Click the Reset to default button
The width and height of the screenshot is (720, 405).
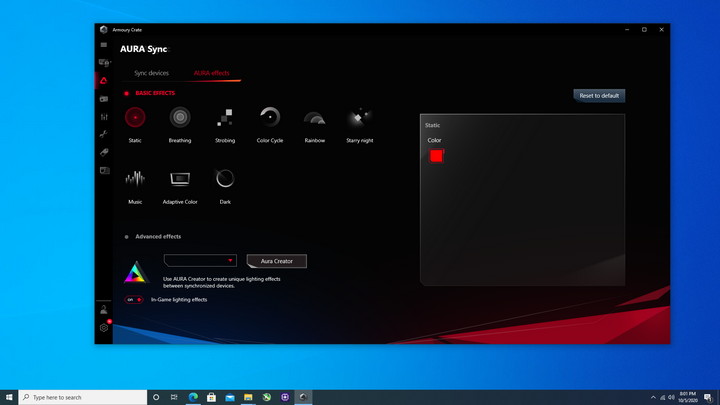tap(599, 96)
